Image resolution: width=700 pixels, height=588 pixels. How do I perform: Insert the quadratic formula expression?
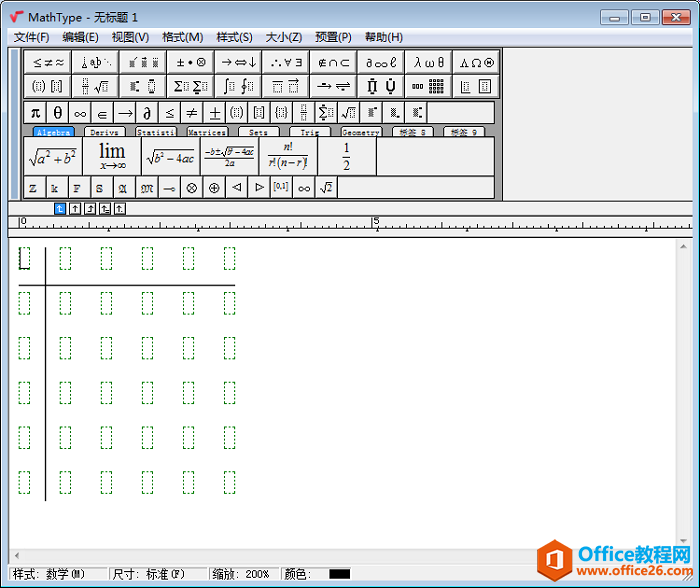click(229, 156)
